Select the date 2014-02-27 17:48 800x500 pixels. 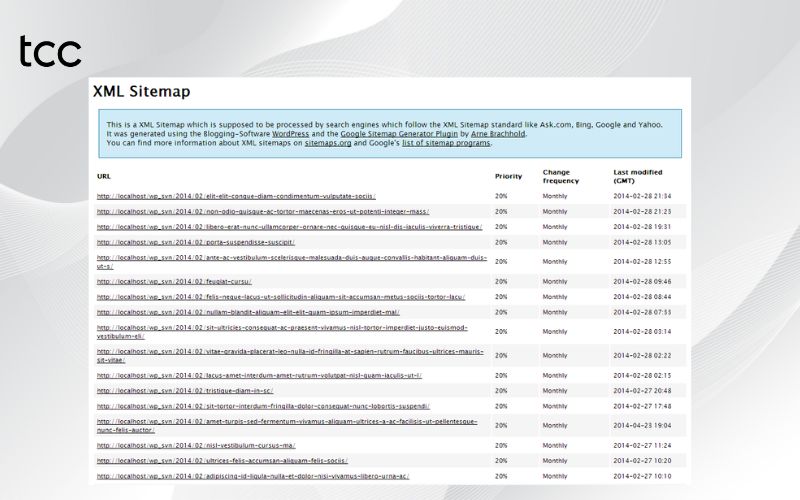coord(642,406)
